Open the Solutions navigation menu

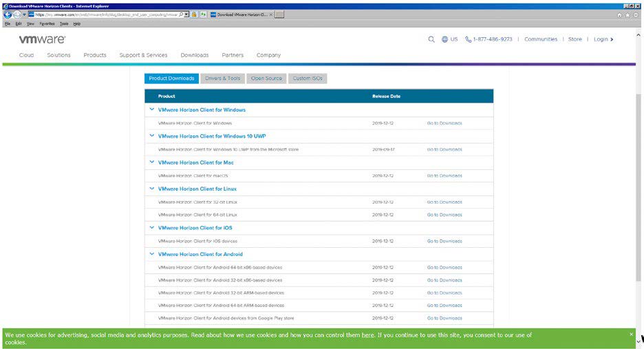coord(58,55)
